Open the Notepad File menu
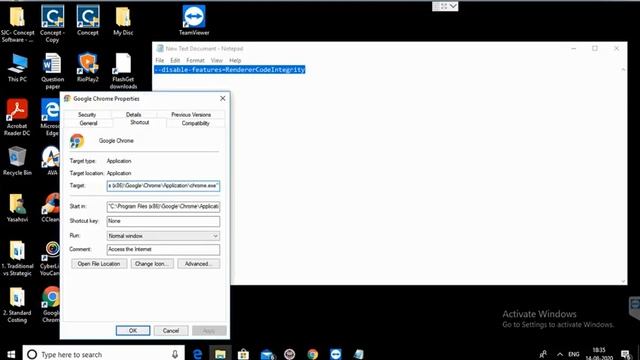Viewport: 640px width, 360px height. coord(160,60)
